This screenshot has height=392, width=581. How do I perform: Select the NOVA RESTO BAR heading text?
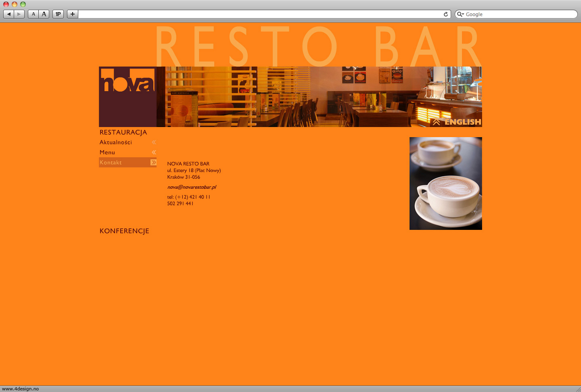[188, 164]
